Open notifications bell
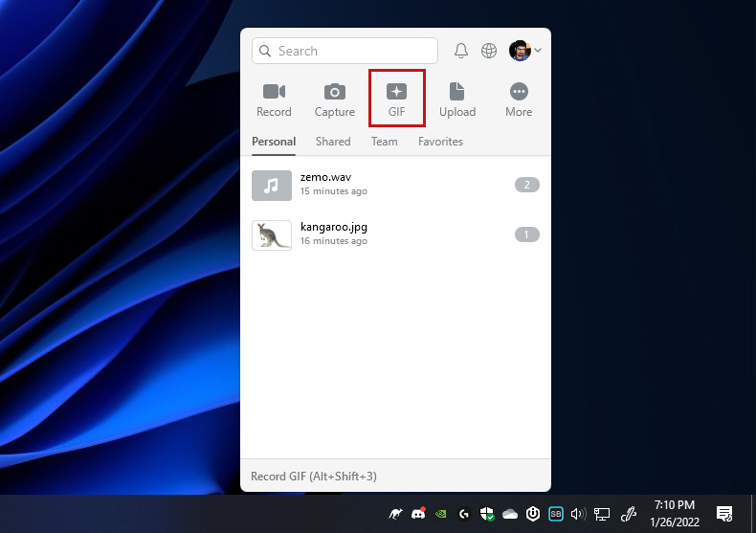 point(461,51)
